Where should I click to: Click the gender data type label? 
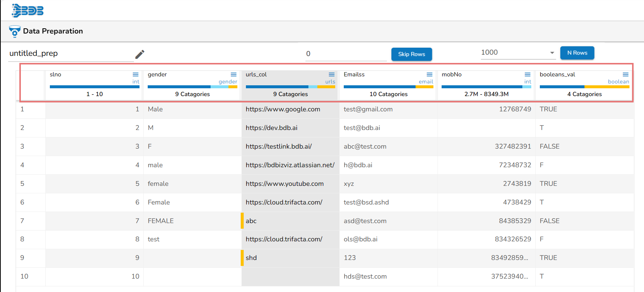pos(228,82)
